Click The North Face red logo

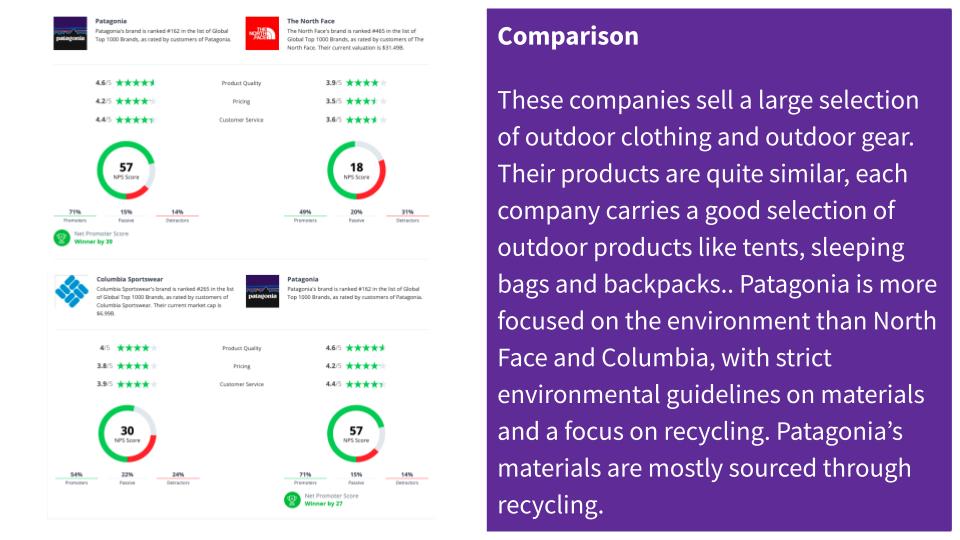260,35
